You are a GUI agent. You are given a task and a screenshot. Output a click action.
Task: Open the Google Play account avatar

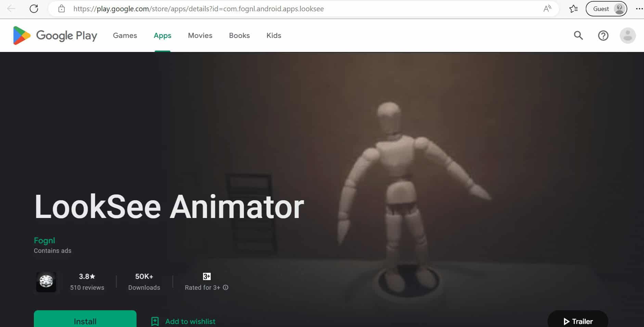(x=628, y=35)
